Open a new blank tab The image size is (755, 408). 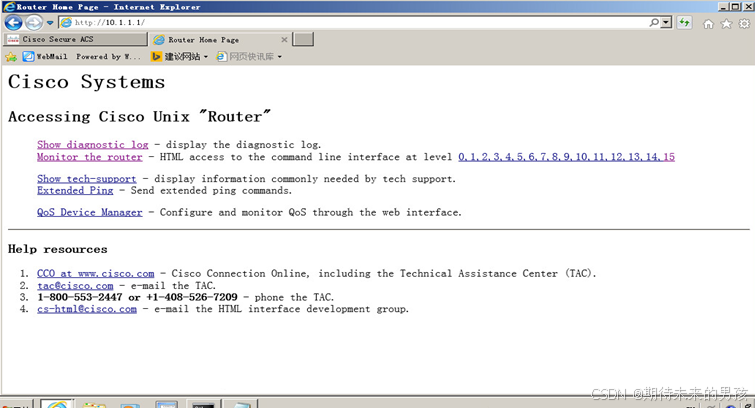[303, 39]
